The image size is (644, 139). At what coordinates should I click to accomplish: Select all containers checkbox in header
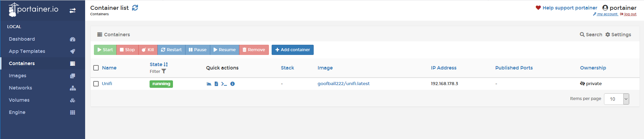(96, 68)
